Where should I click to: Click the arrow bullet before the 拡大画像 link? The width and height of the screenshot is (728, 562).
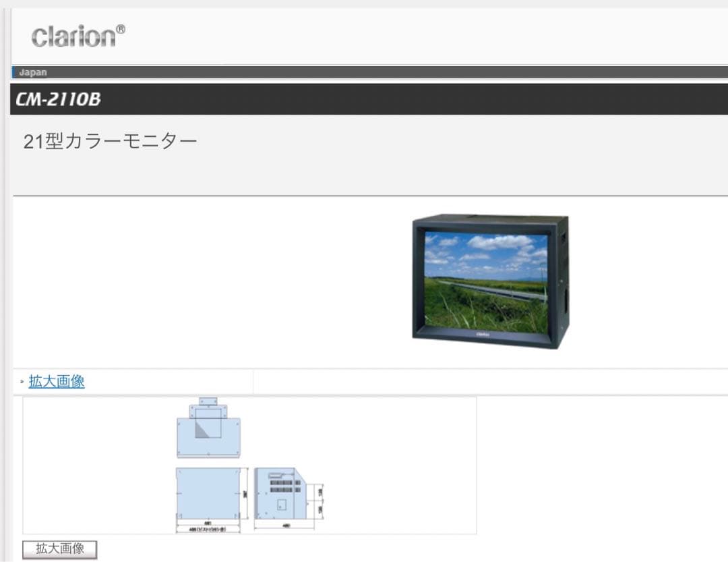[22, 382]
